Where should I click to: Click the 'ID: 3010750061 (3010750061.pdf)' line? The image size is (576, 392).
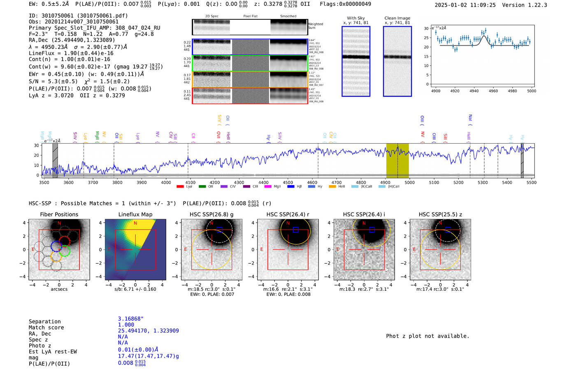click(x=78, y=16)
